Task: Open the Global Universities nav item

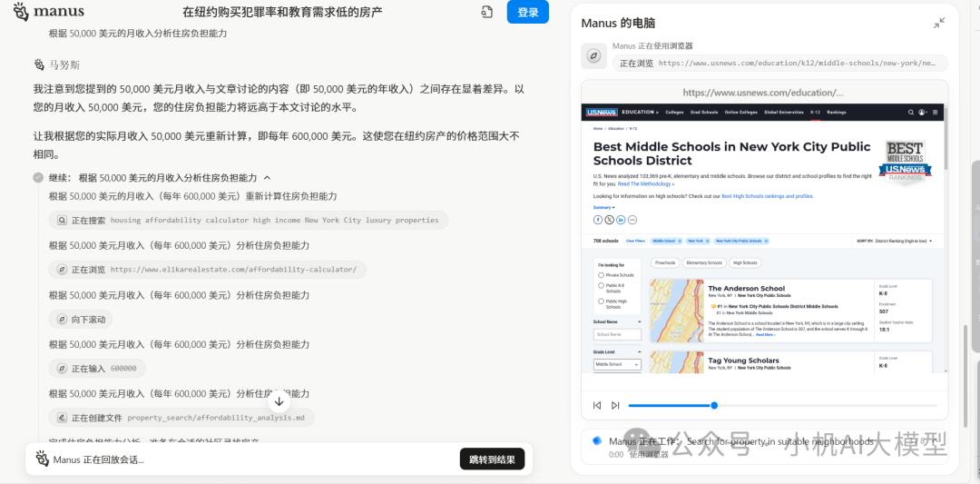Action: (784, 113)
